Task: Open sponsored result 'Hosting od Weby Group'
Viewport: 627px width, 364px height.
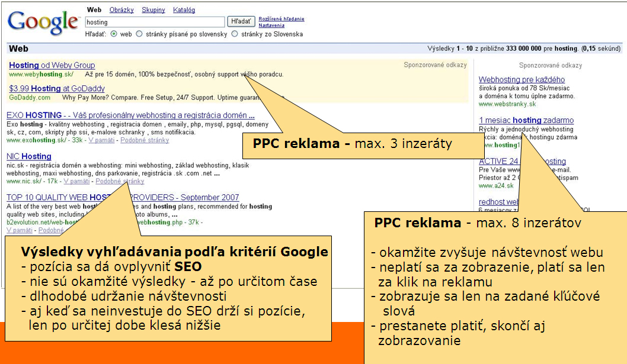Action: 52,65
